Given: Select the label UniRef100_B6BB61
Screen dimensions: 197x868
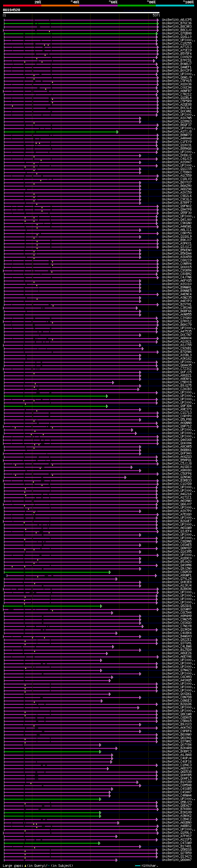Looking at the screenshot, I should pyautogui.click(x=177, y=450).
